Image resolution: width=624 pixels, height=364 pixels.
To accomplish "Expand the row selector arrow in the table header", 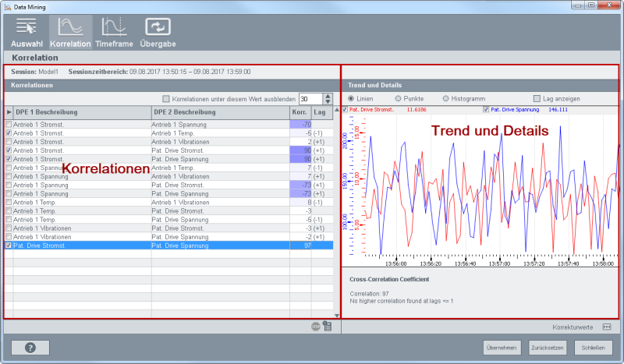I will click(x=9, y=113).
